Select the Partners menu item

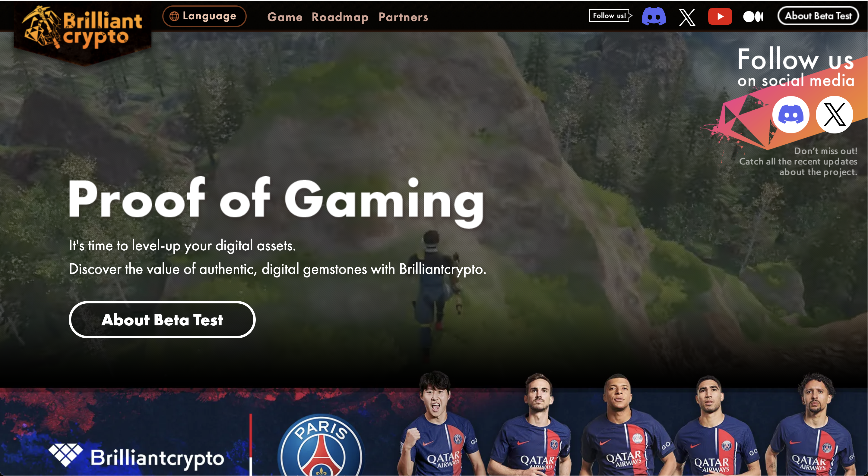click(403, 17)
